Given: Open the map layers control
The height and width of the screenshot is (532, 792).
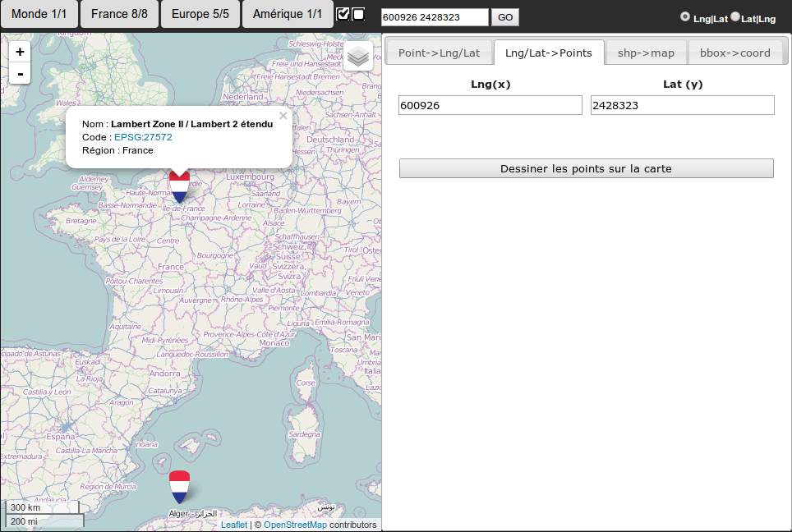Looking at the screenshot, I should pyautogui.click(x=358, y=56).
